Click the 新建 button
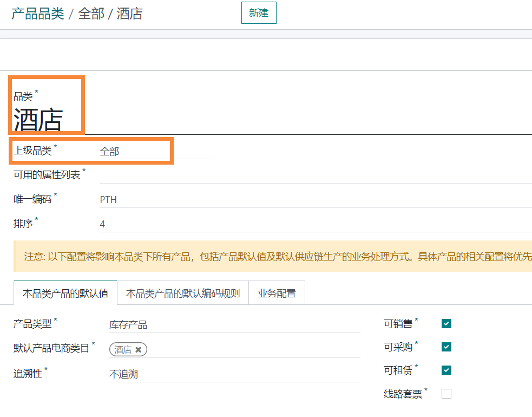The image size is (532, 417). tap(259, 13)
